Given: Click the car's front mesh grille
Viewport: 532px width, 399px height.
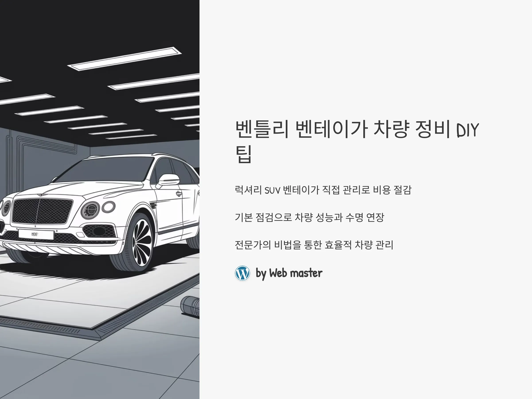Looking at the screenshot, I should point(42,211).
